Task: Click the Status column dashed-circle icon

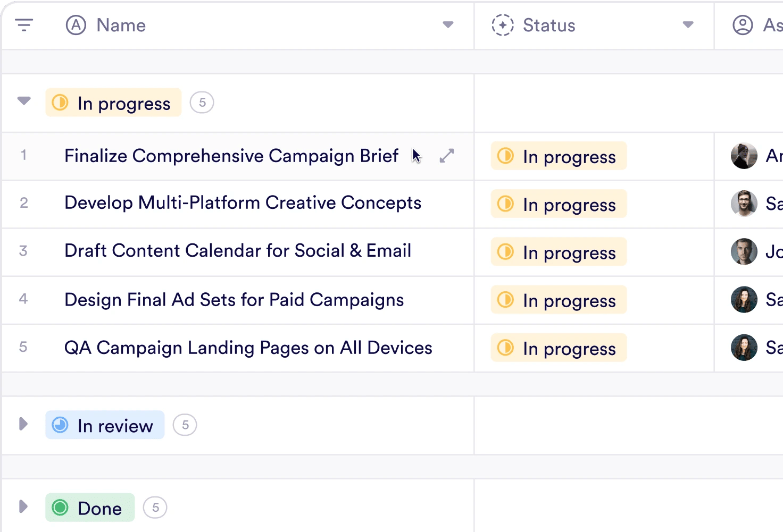Action: click(502, 25)
